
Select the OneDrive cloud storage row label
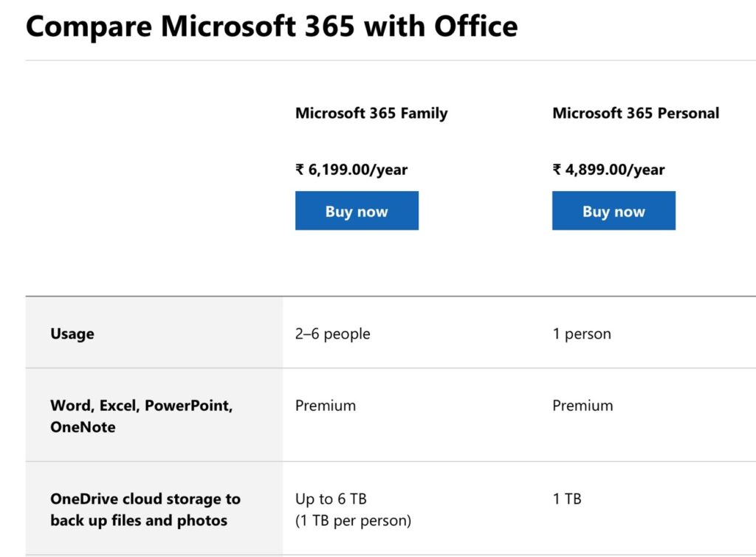145,509
